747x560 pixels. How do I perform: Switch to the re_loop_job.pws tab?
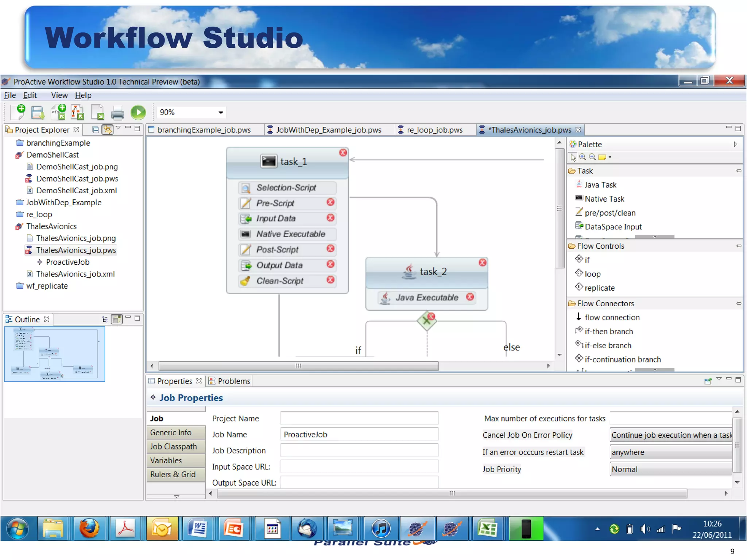(x=434, y=130)
